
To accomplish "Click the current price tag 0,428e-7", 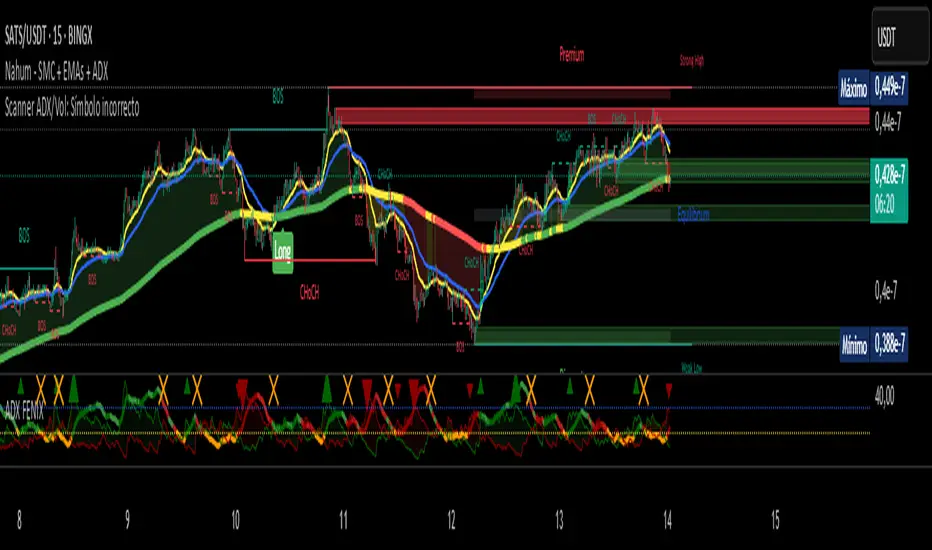I will click(889, 175).
